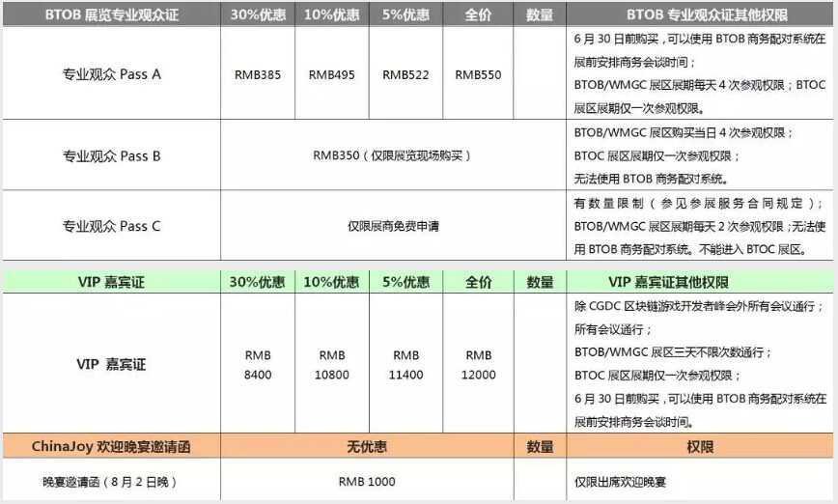Select the bold VIP 嘉宾证 row label
Viewport: 838px width, 504px height.
point(112,364)
